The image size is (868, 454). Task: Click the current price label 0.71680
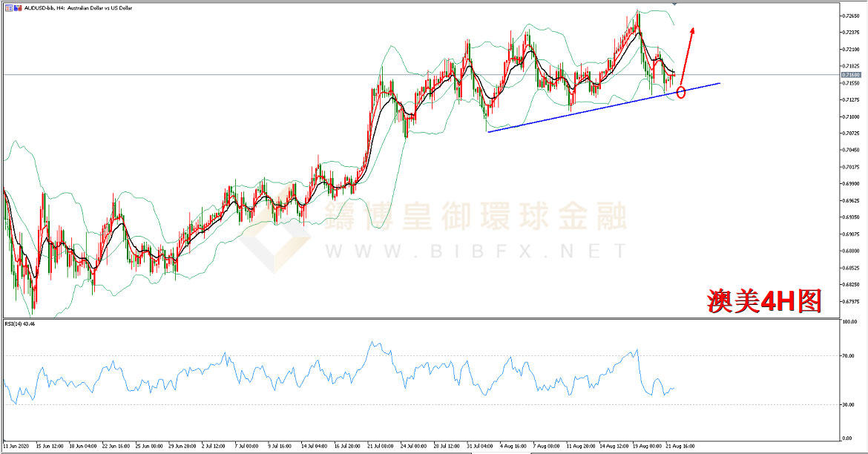851,75
